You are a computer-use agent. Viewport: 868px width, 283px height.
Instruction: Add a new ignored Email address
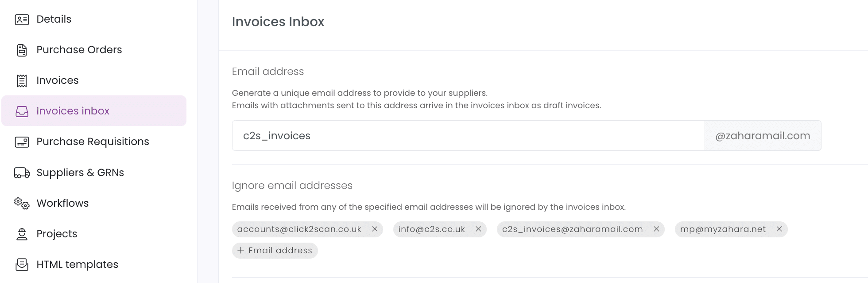tap(275, 251)
